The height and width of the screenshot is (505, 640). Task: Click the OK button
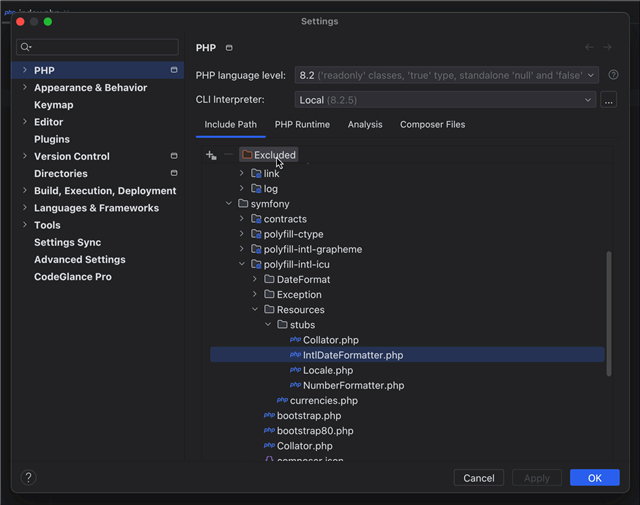click(x=594, y=478)
